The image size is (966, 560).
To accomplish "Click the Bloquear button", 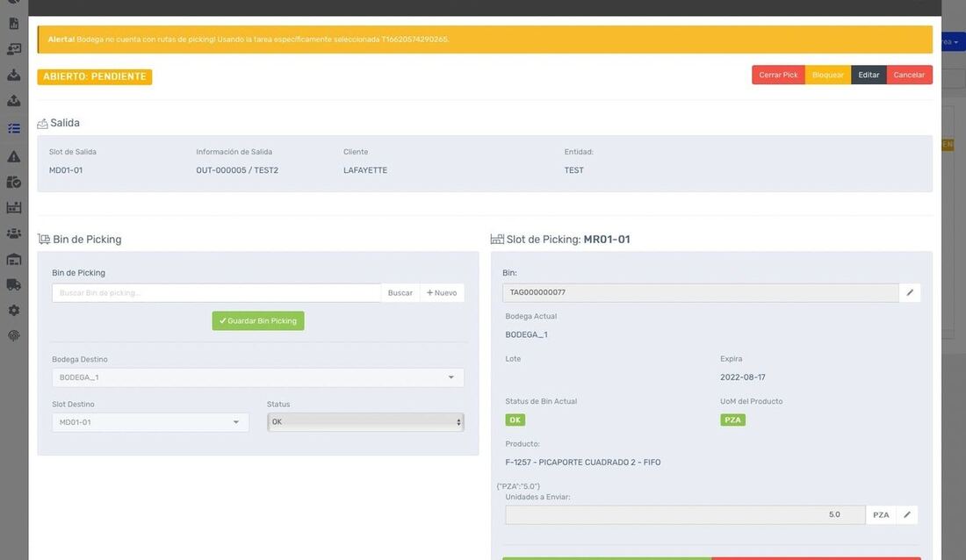I will coord(828,75).
